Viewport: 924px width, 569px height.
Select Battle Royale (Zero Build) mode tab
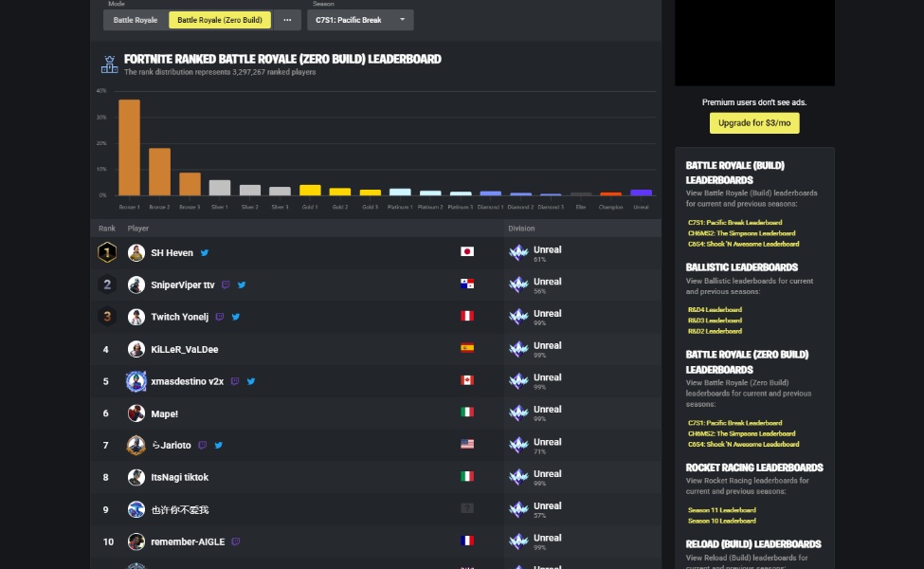(x=220, y=20)
